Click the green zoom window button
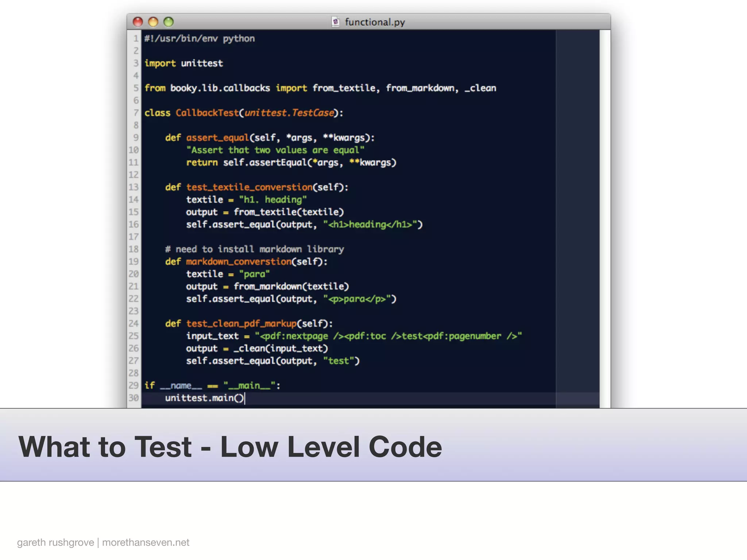The height and width of the screenshot is (560, 747). (x=169, y=22)
